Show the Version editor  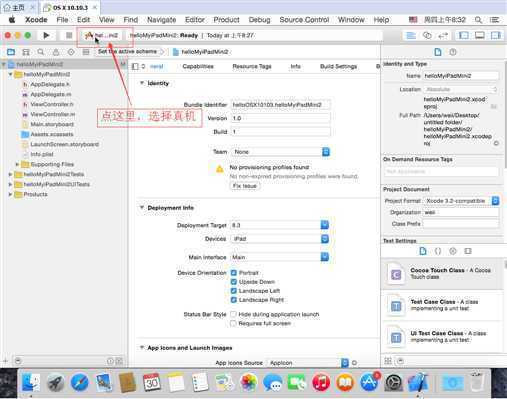(x=443, y=35)
